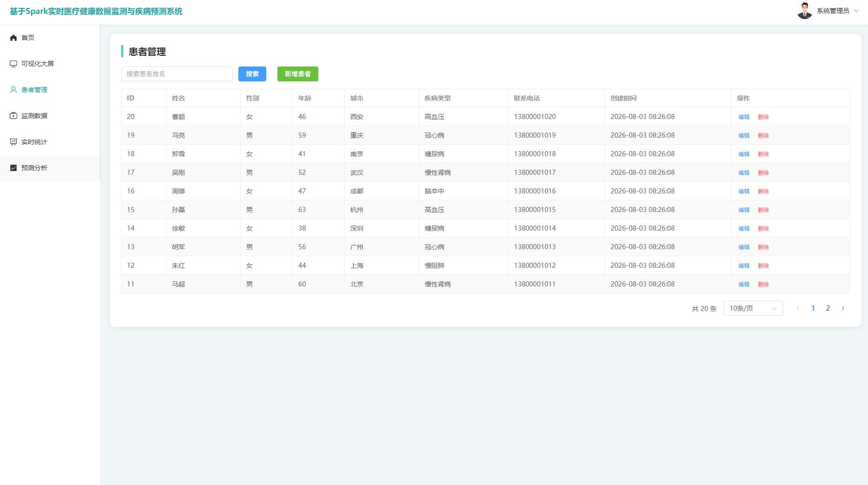Click the home icon in the sidebar
Screen dimensions: 868x485
pyautogui.click(x=13, y=38)
